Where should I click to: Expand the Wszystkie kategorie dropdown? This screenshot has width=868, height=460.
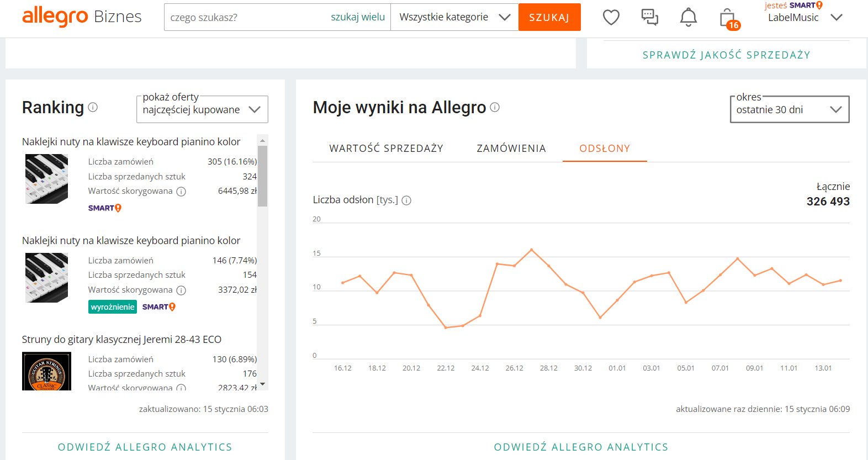(x=454, y=17)
